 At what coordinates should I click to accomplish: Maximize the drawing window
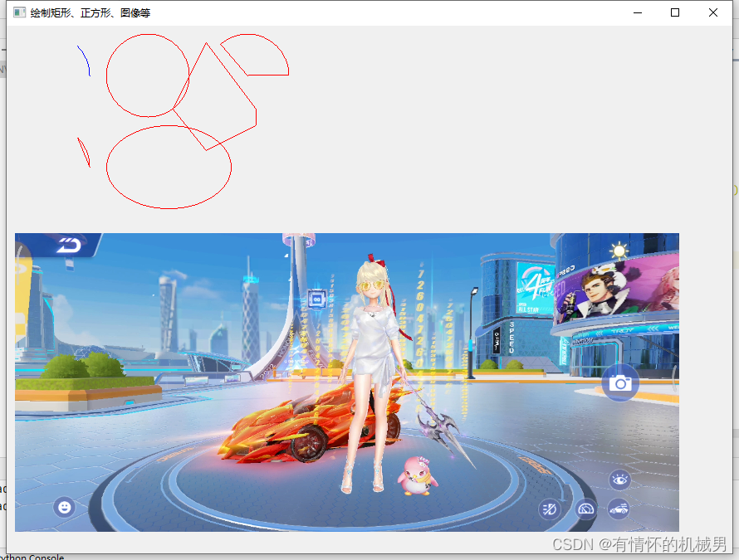click(675, 12)
